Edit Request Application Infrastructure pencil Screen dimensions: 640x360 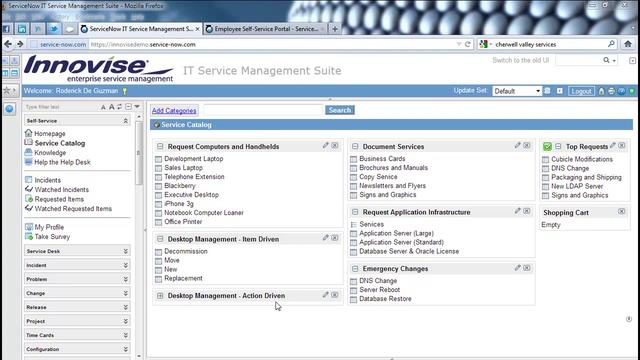(518, 211)
